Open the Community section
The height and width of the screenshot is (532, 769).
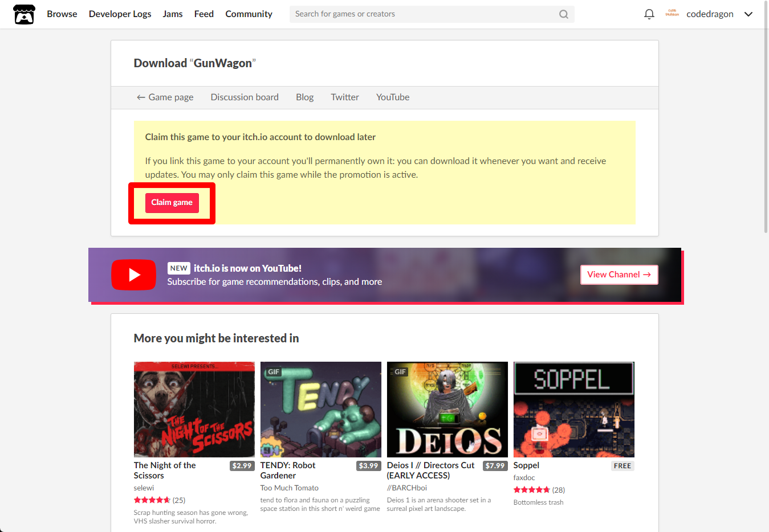click(249, 14)
